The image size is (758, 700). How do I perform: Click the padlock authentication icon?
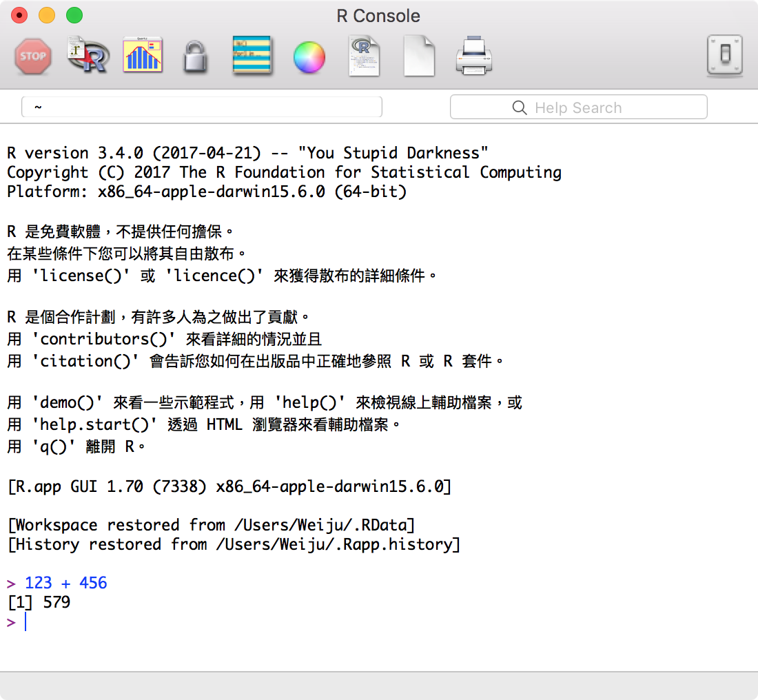tap(195, 56)
